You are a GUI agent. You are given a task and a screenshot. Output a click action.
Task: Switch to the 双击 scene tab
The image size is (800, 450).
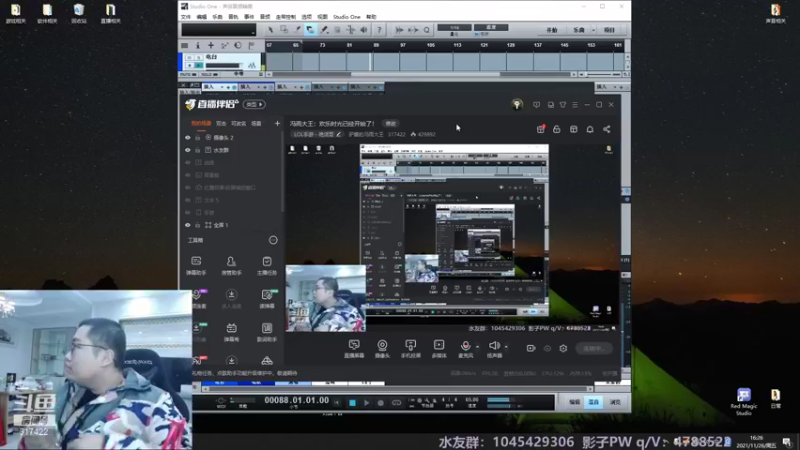221,123
